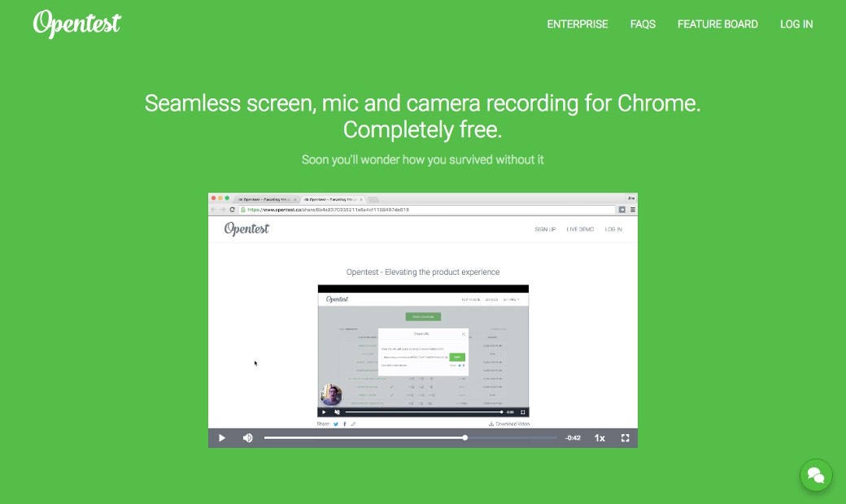Click the -0:42 remaining time display
This screenshot has width=846, height=504.
coord(573,438)
